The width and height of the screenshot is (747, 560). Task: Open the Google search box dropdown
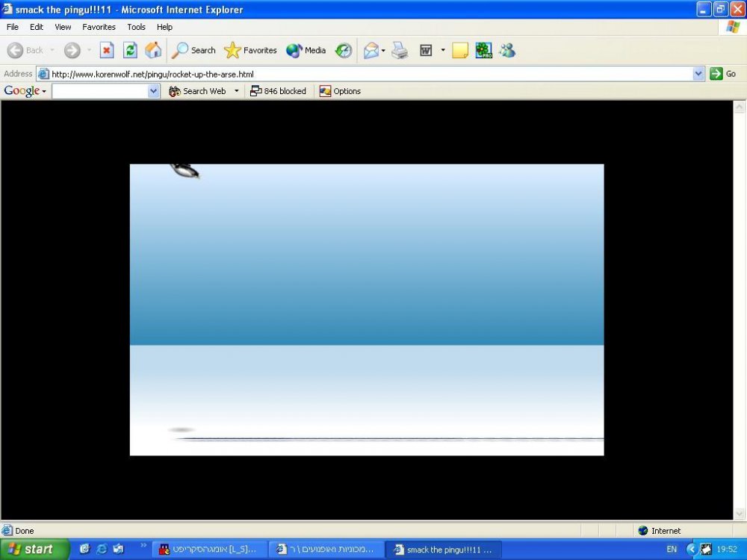click(x=153, y=91)
